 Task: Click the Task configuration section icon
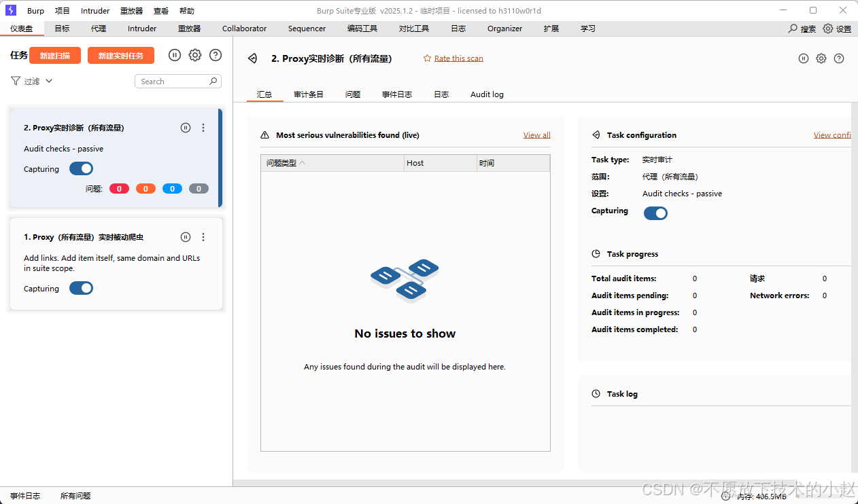596,135
